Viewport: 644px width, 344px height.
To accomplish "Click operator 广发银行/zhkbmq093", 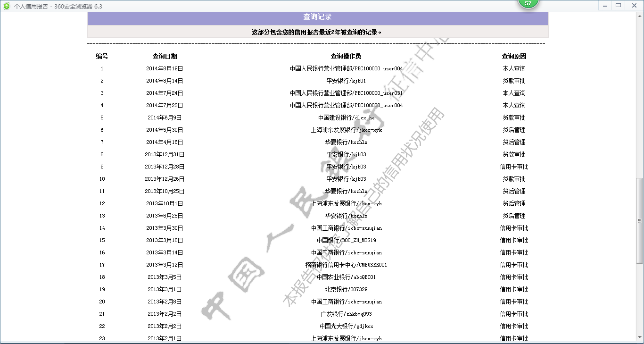I will click(346, 314).
